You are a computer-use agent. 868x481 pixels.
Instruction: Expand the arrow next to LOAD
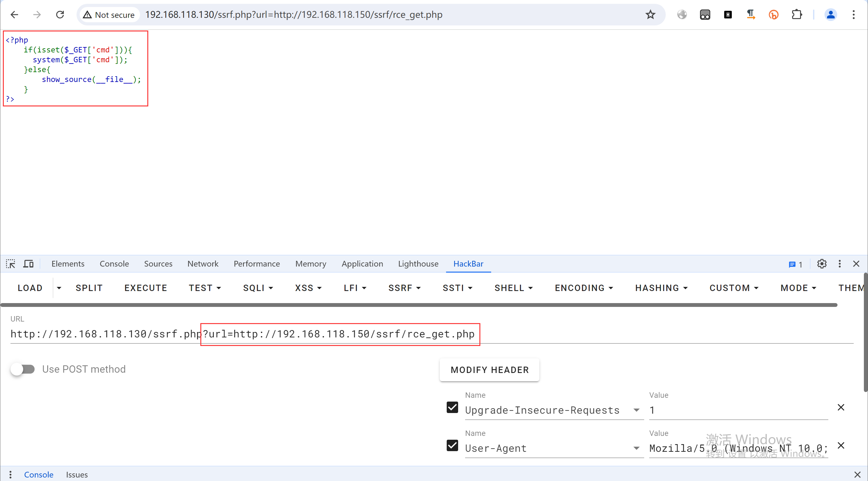point(59,288)
